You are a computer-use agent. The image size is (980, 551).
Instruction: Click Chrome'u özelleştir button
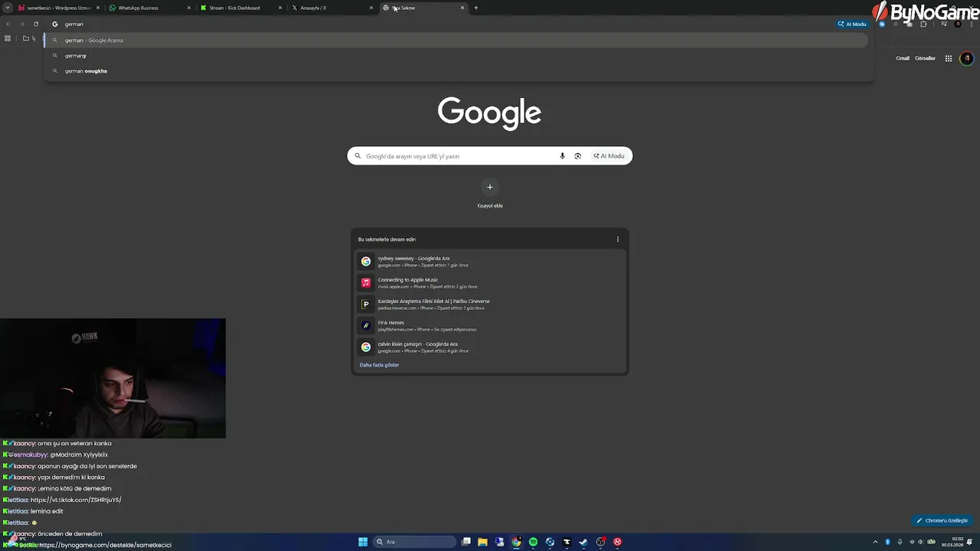(x=942, y=520)
